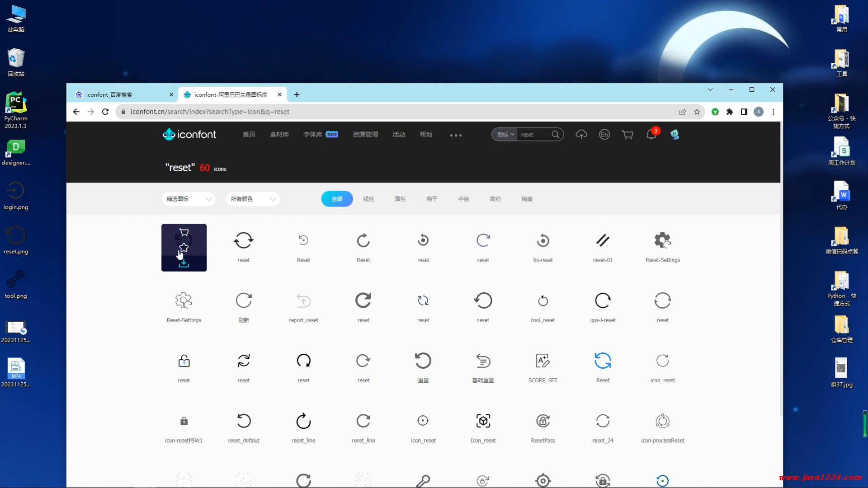Open Chrome three-dot menu
The image size is (868, 488).
[x=773, y=112]
